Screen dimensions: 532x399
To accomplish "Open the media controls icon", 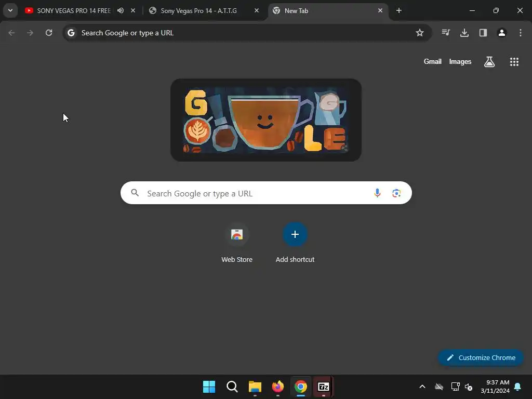I will 446,33.
